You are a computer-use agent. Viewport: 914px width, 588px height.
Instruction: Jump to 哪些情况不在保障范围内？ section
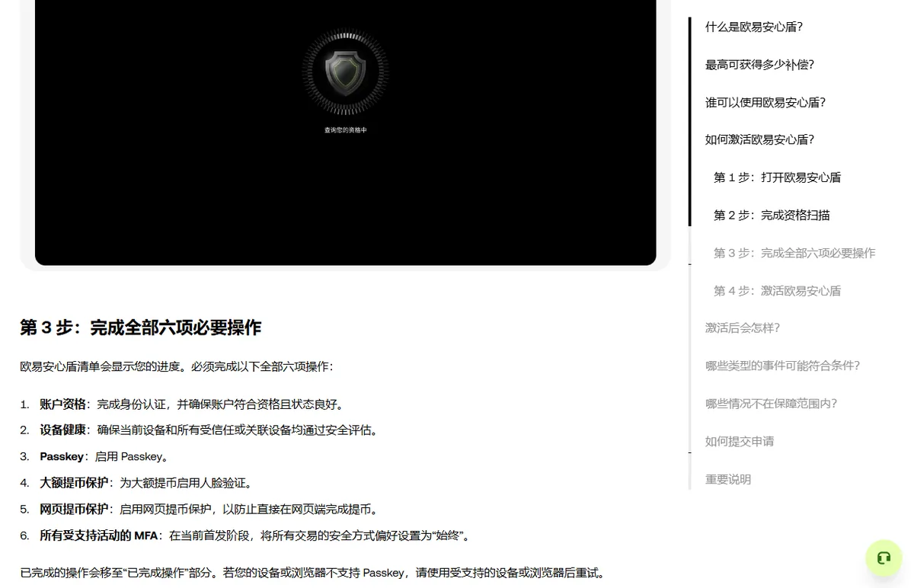point(771,404)
